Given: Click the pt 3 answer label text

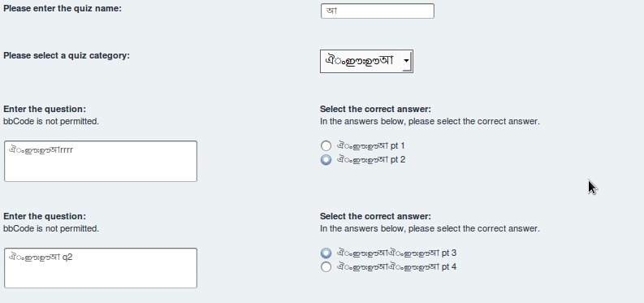Looking at the screenshot, I should (396, 253).
